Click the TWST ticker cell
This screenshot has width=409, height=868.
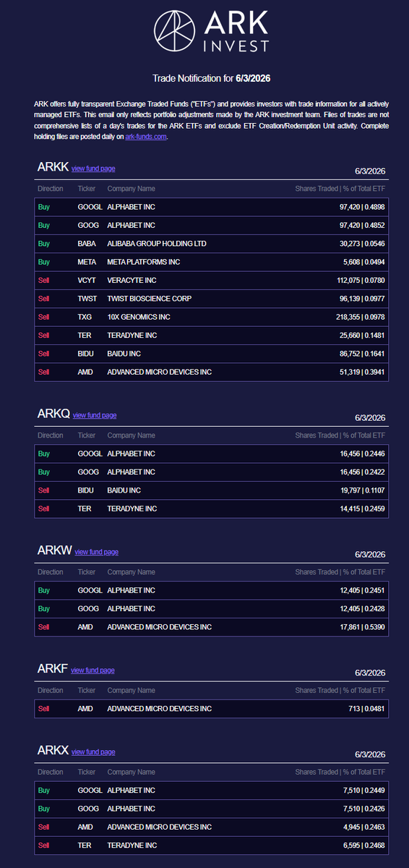coord(87,298)
